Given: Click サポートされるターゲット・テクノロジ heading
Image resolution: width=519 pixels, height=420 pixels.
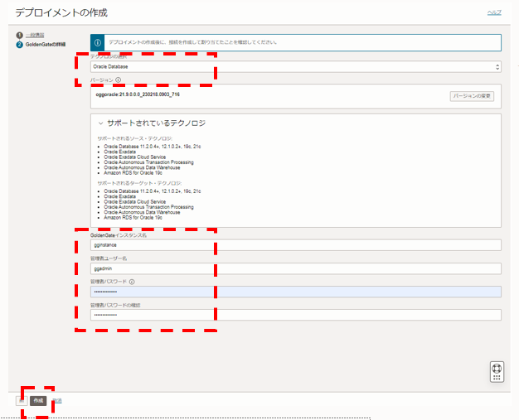Looking at the screenshot, I should pos(139,183).
